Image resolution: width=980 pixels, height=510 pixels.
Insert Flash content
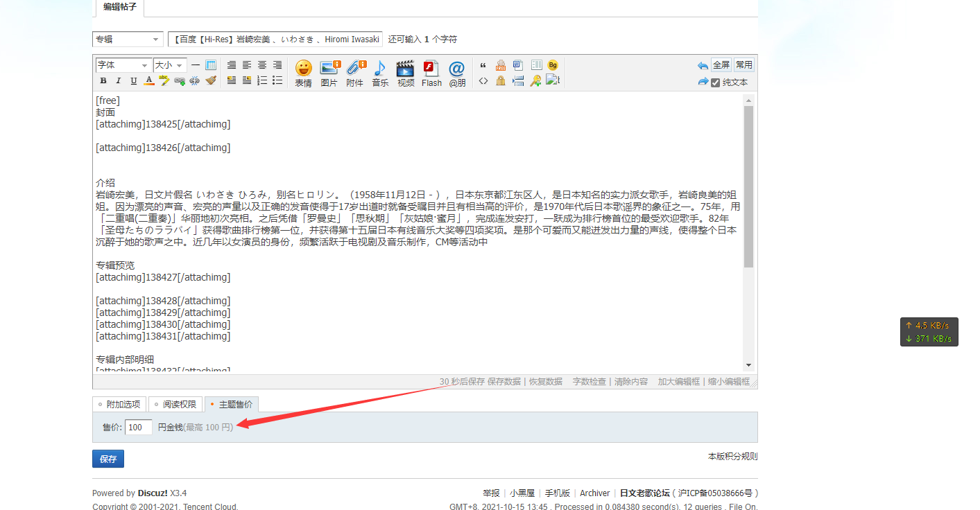[431, 73]
